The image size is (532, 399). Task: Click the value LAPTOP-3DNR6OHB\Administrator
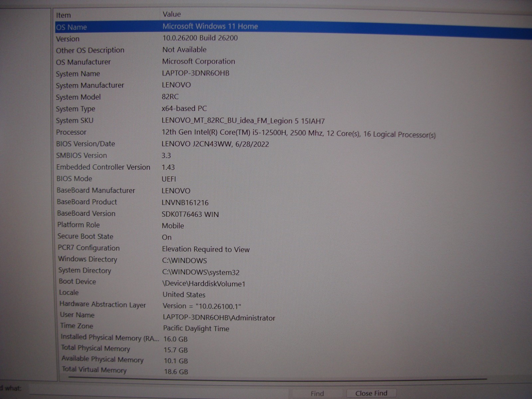point(219,318)
